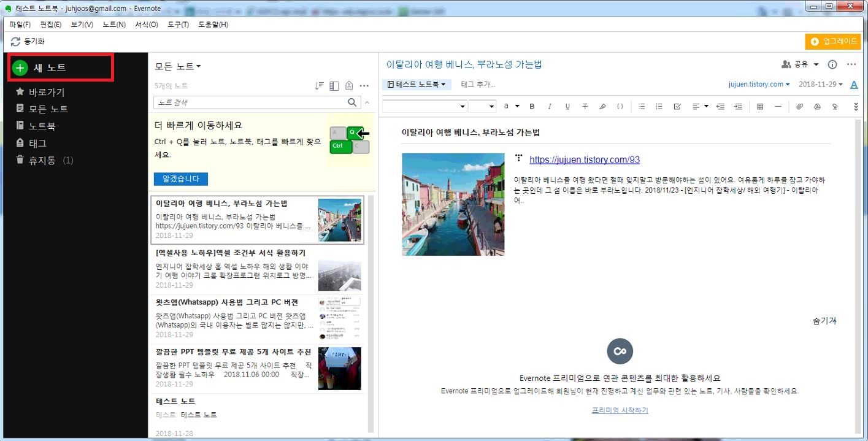Open the https://jujuen.tistory.com/93 link
Image resolution: width=868 pixels, height=441 pixels.
585,159
